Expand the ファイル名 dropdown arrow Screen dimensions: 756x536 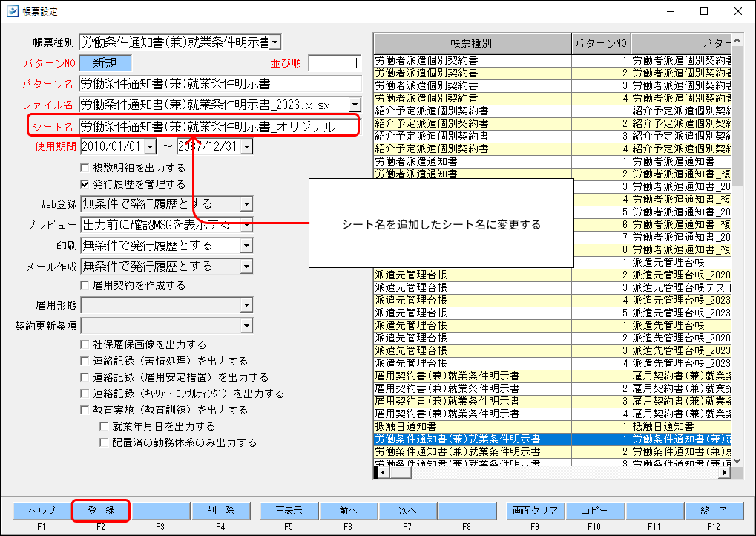coord(355,104)
